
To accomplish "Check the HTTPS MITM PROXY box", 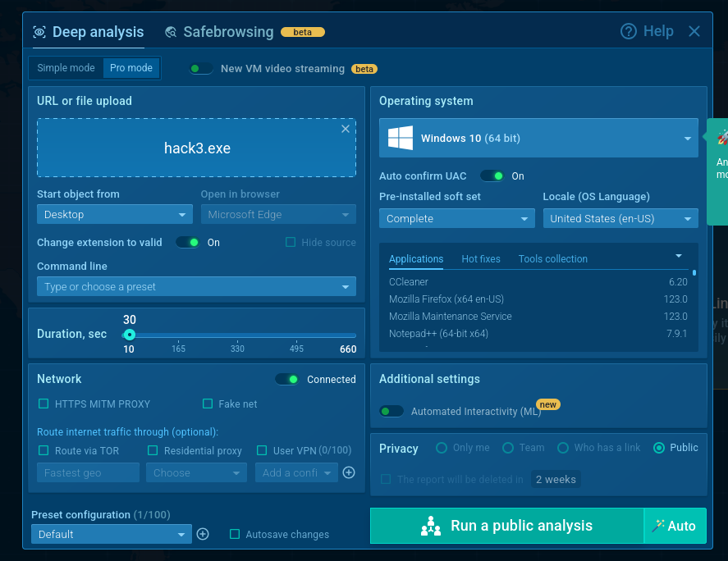I will pyautogui.click(x=43, y=404).
